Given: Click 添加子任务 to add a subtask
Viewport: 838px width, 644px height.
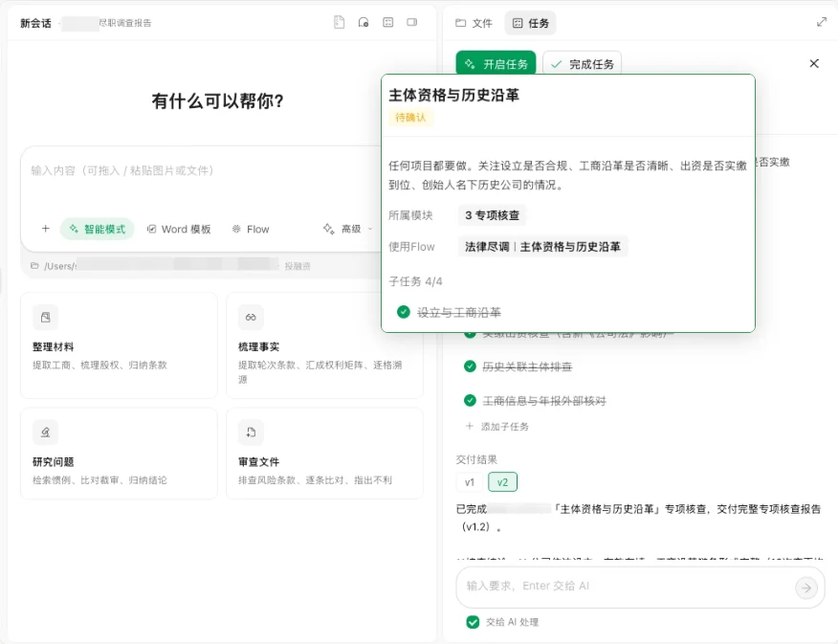Looking at the screenshot, I should (x=497, y=426).
